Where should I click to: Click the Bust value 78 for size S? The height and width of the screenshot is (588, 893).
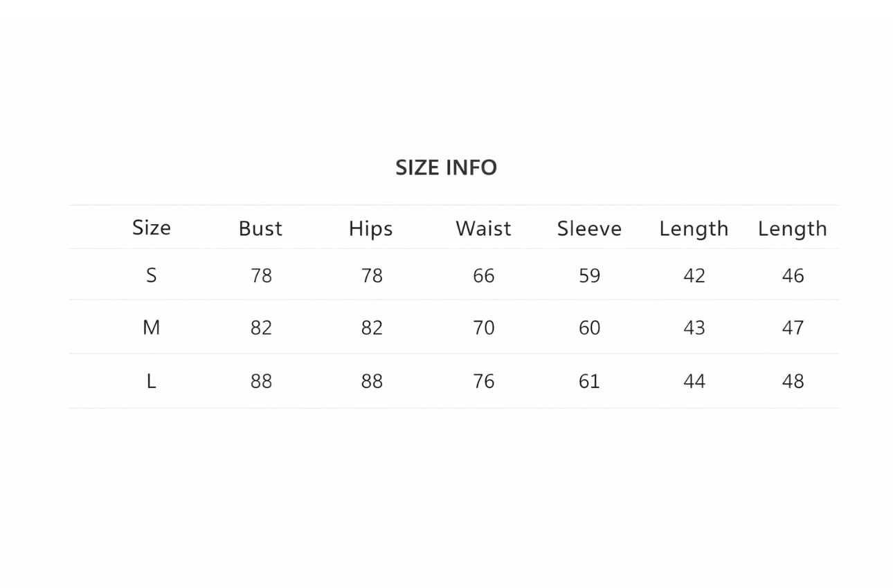pos(261,275)
